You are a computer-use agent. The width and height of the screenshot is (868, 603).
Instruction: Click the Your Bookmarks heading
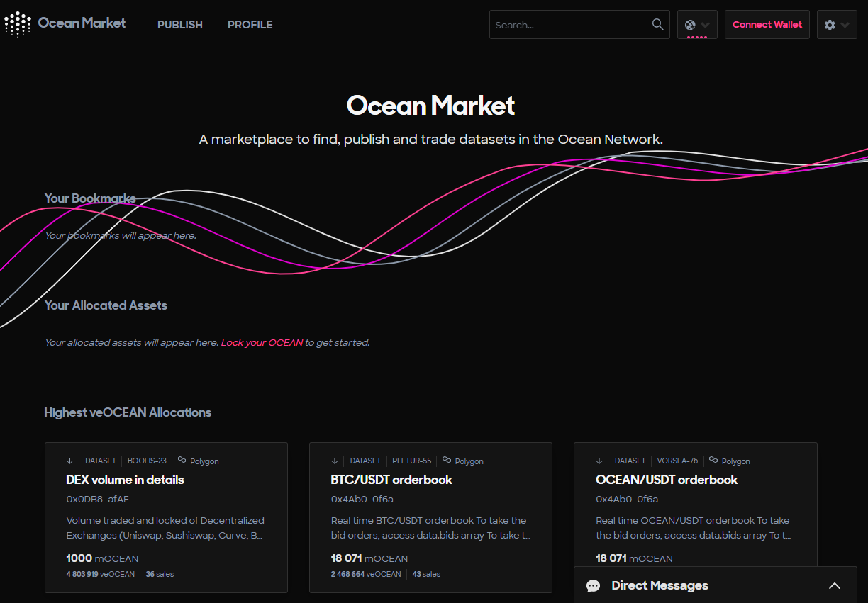(x=90, y=198)
